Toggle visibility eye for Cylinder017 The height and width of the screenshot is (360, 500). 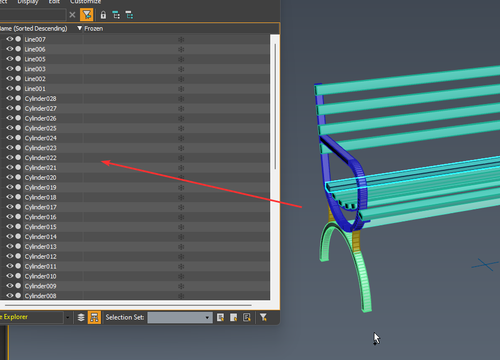point(10,207)
